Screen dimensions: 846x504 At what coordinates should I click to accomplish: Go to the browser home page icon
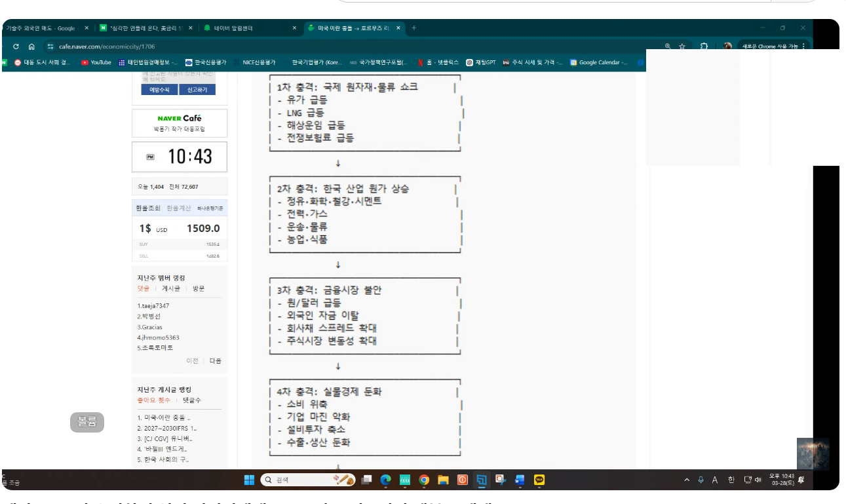(31, 47)
